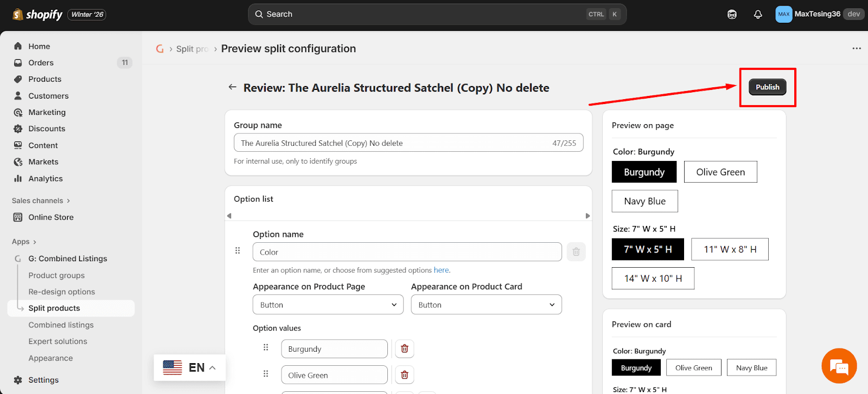
Task: Delete the Burgundy option value
Action: coord(404,348)
